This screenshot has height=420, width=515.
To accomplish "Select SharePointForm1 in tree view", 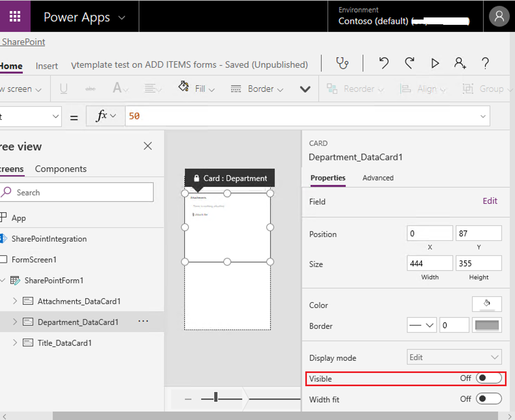I will (54, 281).
